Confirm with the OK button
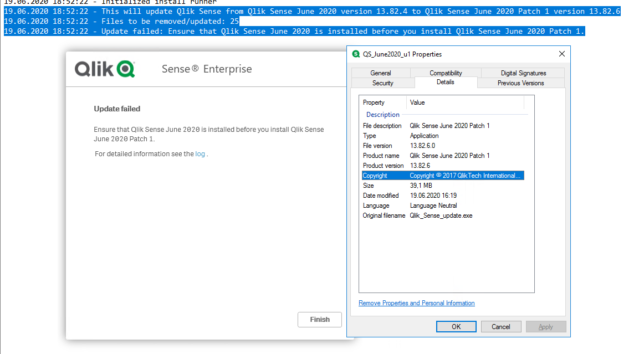The image size is (644, 354). click(x=456, y=326)
